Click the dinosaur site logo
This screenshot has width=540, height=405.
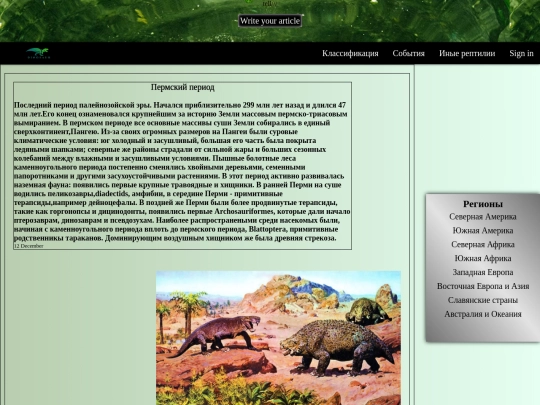pos(38,53)
